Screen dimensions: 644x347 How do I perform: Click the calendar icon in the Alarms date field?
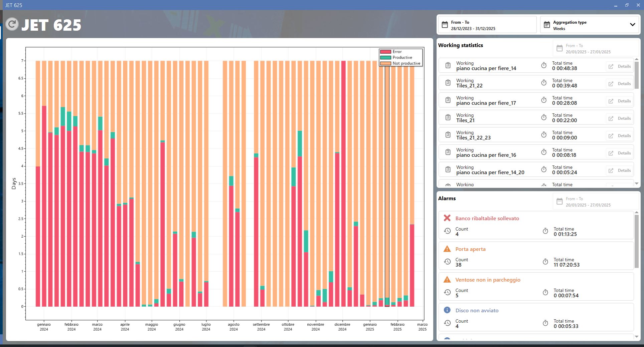[x=559, y=202]
